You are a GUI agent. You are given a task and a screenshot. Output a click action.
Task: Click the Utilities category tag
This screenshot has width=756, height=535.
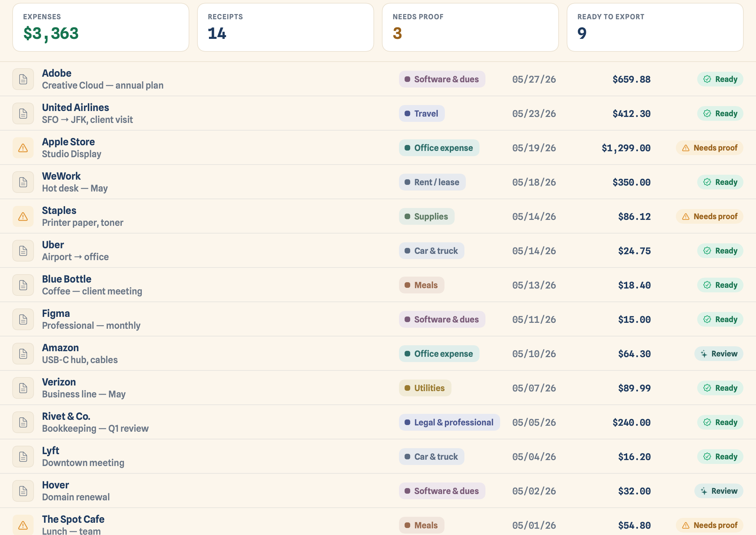click(425, 388)
